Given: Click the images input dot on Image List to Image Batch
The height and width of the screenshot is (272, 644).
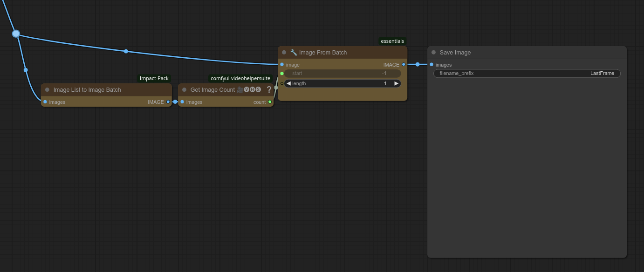Looking at the screenshot, I should coord(45,102).
